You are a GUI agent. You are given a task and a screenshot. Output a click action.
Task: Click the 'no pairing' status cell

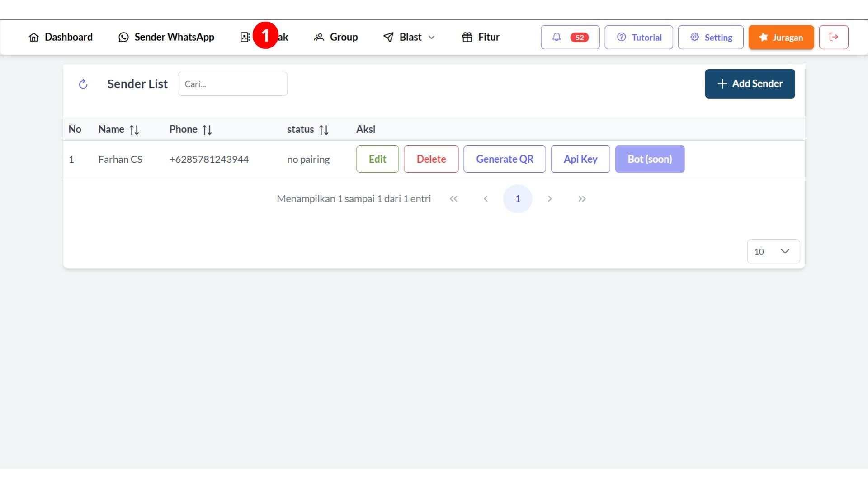[308, 160]
